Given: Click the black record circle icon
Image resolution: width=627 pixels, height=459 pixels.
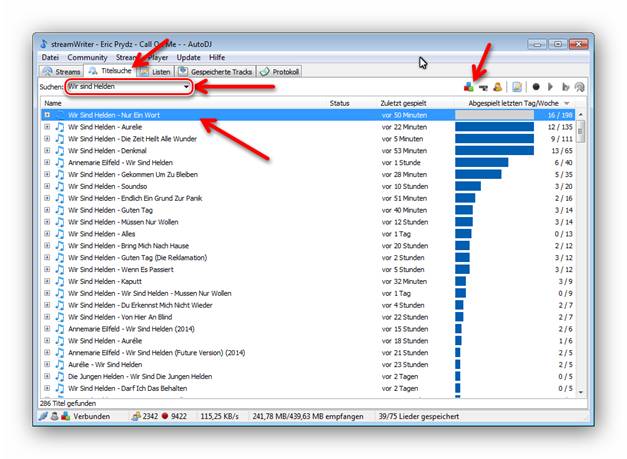Looking at the screenshot, I should coord(536,87).
